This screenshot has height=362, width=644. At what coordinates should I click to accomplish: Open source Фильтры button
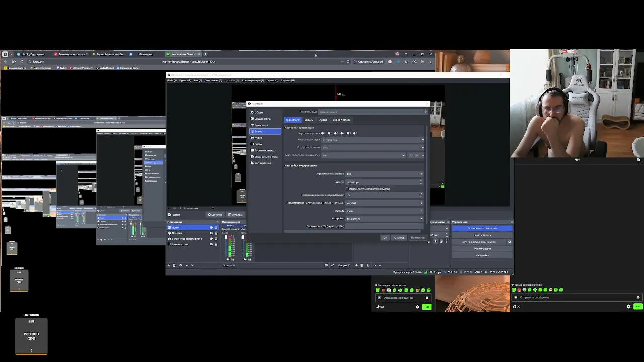click(235, 215)
